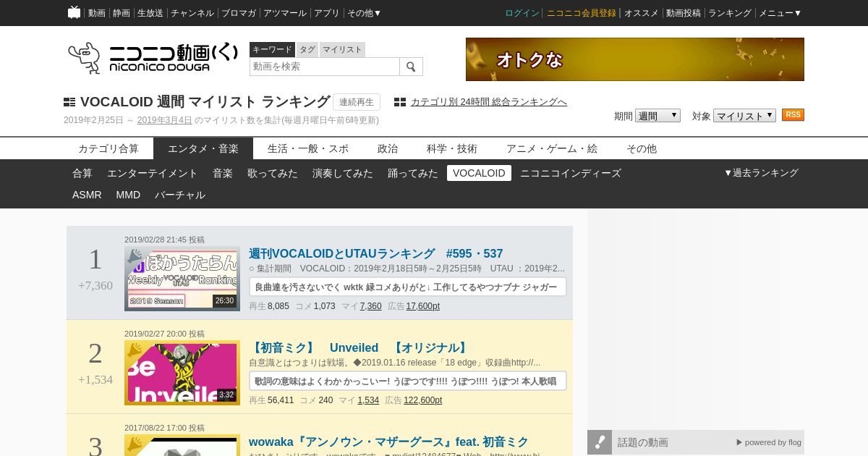Viewport: 868px width, 456px height.
Task: Select 踊ってみた subcategory
Action: (x=413, y=173)
